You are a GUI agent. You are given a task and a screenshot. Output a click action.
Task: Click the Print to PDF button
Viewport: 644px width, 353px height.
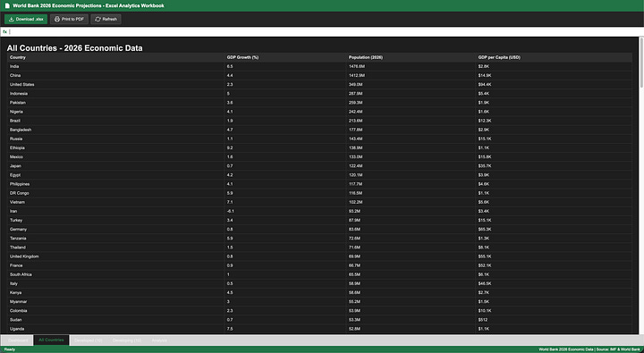tap(69, 19)
